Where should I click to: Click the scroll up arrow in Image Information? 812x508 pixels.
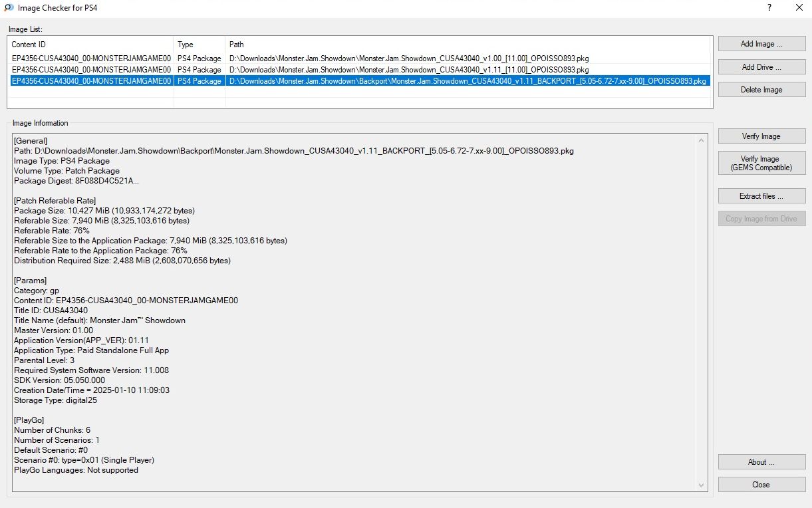click(x=701, y=140)
